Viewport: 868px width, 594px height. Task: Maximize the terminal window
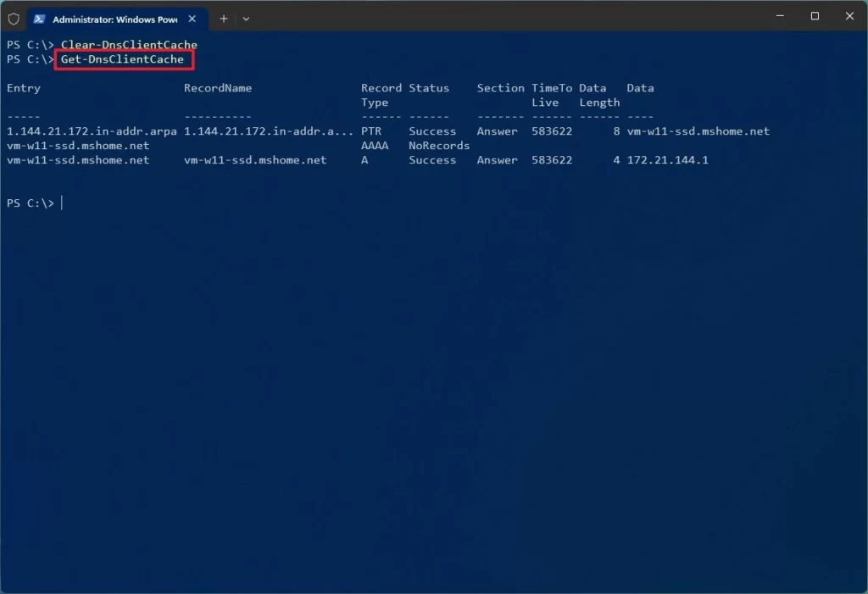click(815, 16)
